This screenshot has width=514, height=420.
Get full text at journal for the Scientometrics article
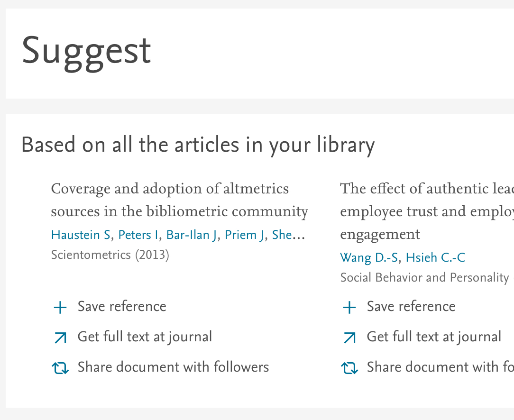point(145,337)
